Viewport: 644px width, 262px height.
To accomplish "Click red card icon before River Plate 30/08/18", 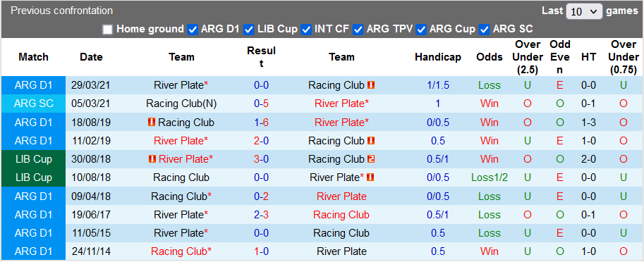I will coord(152,159).
